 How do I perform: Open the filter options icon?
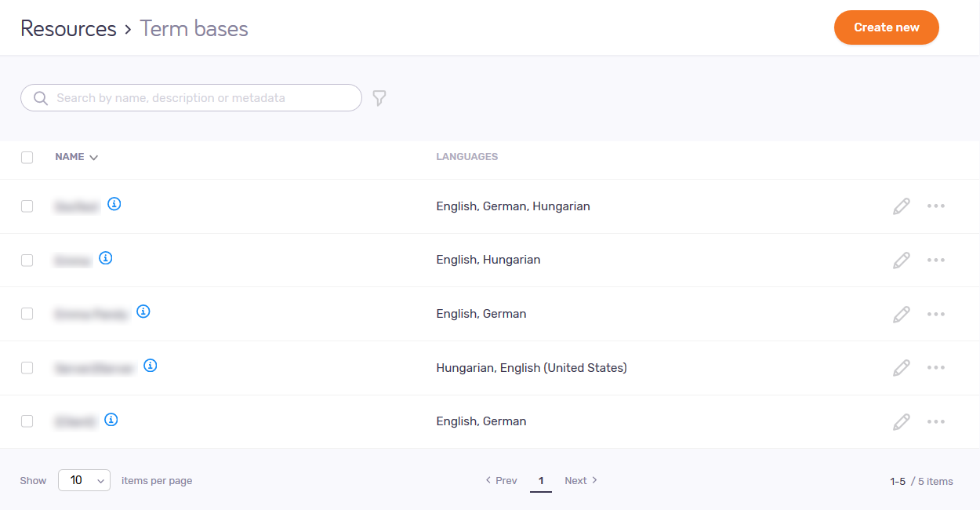(x=379, y=97)
